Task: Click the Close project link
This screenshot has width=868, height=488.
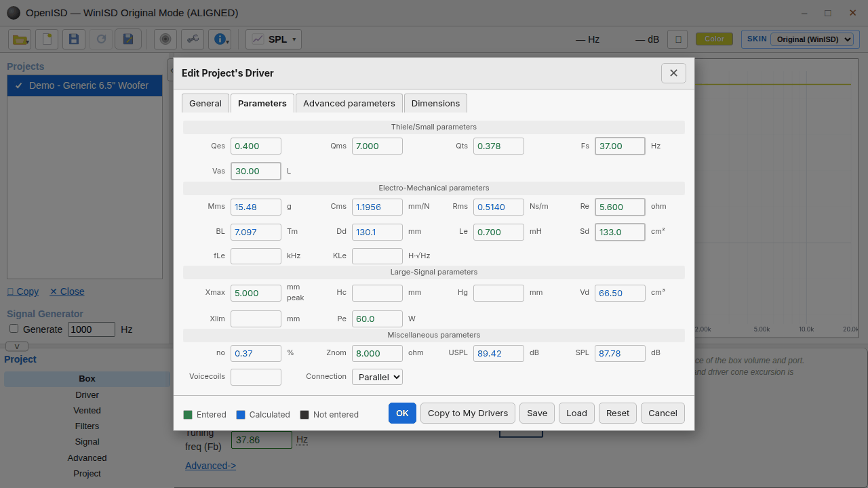Action: [x=67, y=291]
